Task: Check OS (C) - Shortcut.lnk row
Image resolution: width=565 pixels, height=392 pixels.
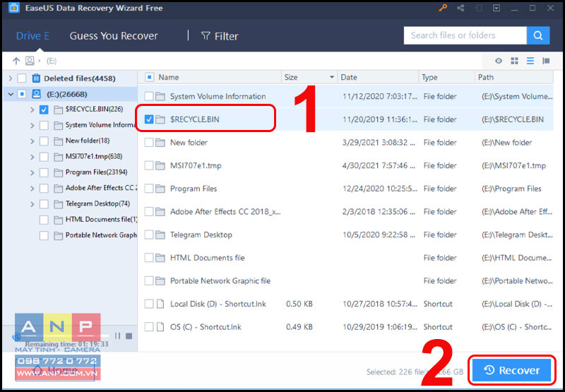Action: coord(149,327)
